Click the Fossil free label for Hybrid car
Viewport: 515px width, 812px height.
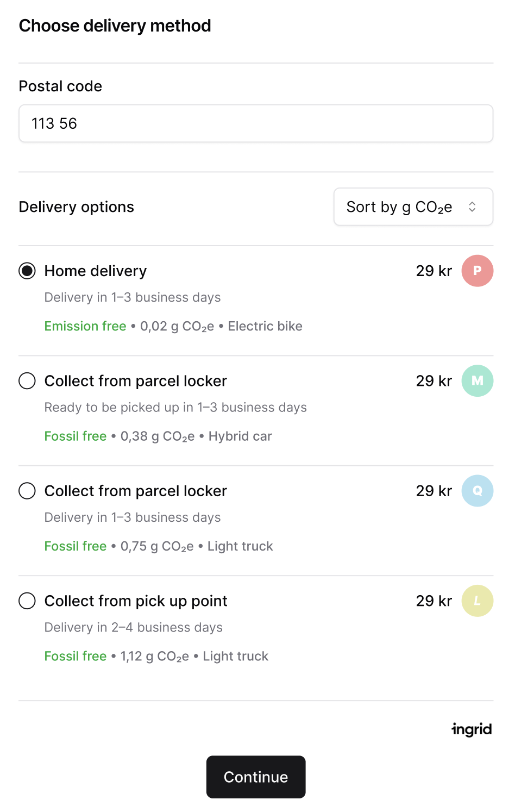76,436
